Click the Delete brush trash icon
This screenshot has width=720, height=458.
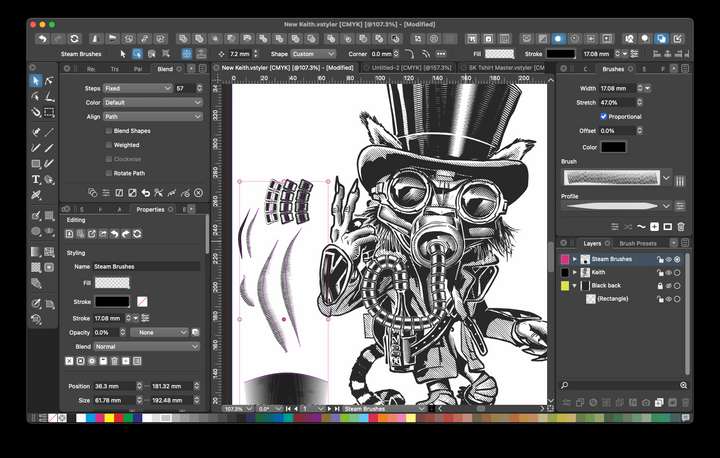[x=681, y=226]
